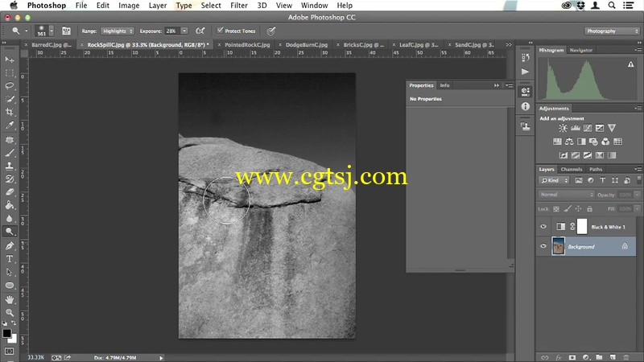Select the Quick Selection tool
Viewport: 644px width, 362px height.
pyautogui.click(x=9, y=99)
